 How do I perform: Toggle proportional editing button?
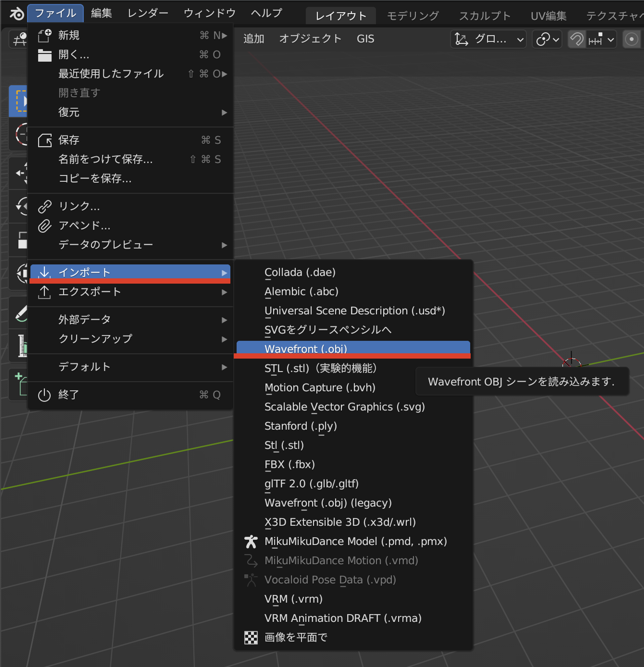coord(631,40)
